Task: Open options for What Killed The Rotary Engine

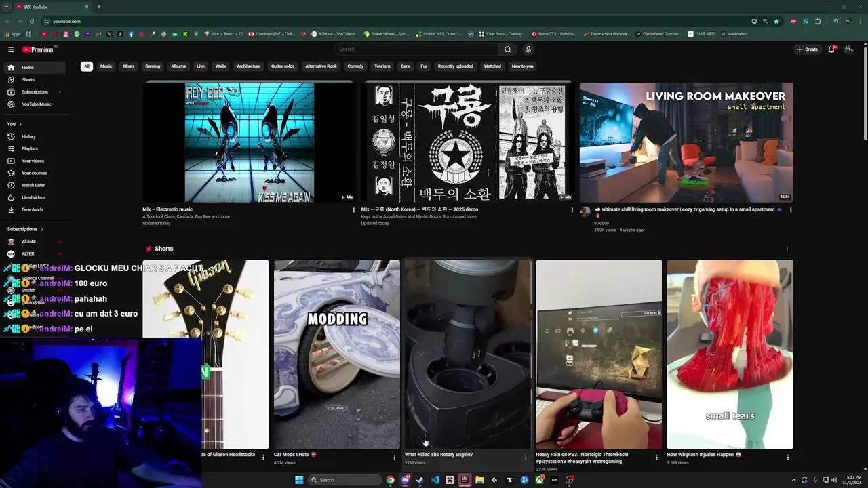Action: pyautogui.click(x=525, y=457)
